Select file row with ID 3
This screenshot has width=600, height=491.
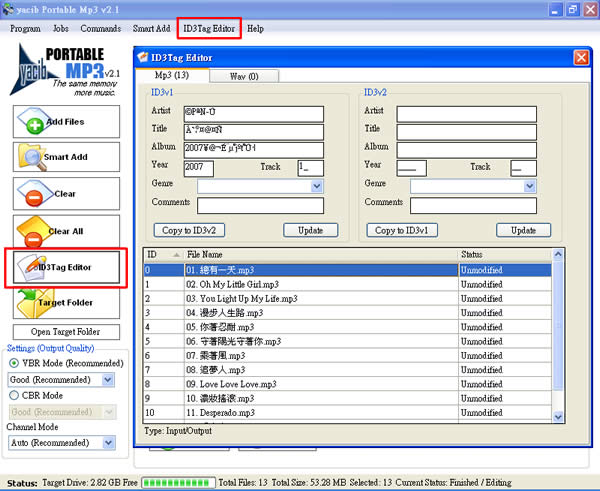tap(348, 313)
